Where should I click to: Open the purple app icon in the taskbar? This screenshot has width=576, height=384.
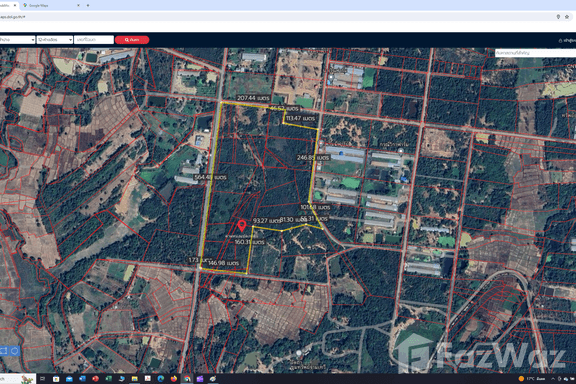(x=200, y=379)
